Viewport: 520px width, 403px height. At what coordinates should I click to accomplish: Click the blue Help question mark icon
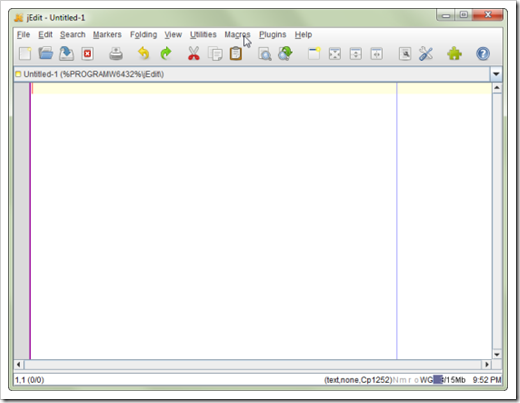point(483,54)
